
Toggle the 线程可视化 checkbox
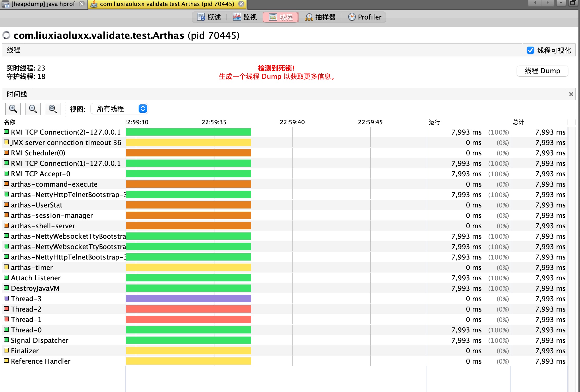(x=530, y=50)
